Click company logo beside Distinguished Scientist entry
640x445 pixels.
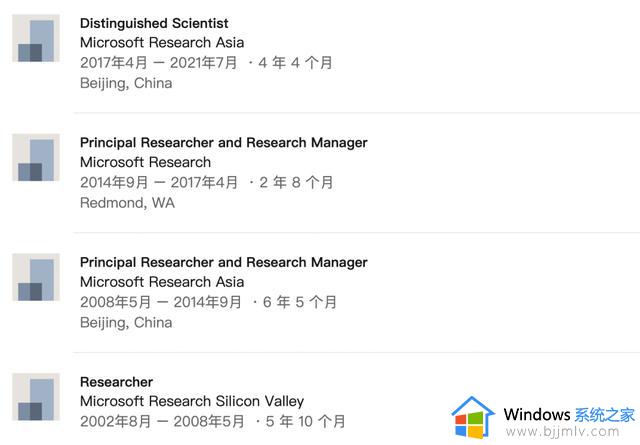[36, 38]
